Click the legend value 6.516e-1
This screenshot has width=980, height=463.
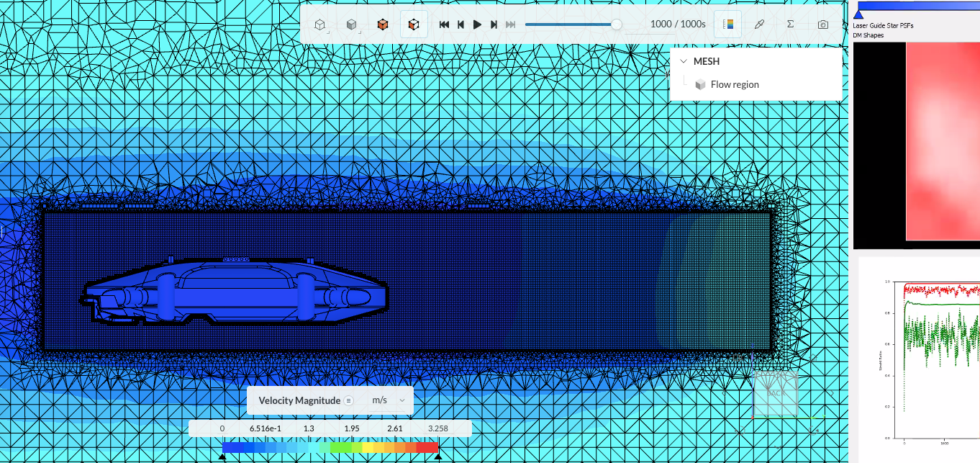266,428
